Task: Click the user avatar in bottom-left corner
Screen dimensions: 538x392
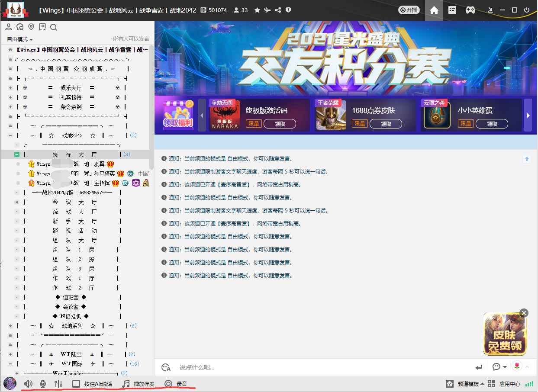Action: click(10, 383)
